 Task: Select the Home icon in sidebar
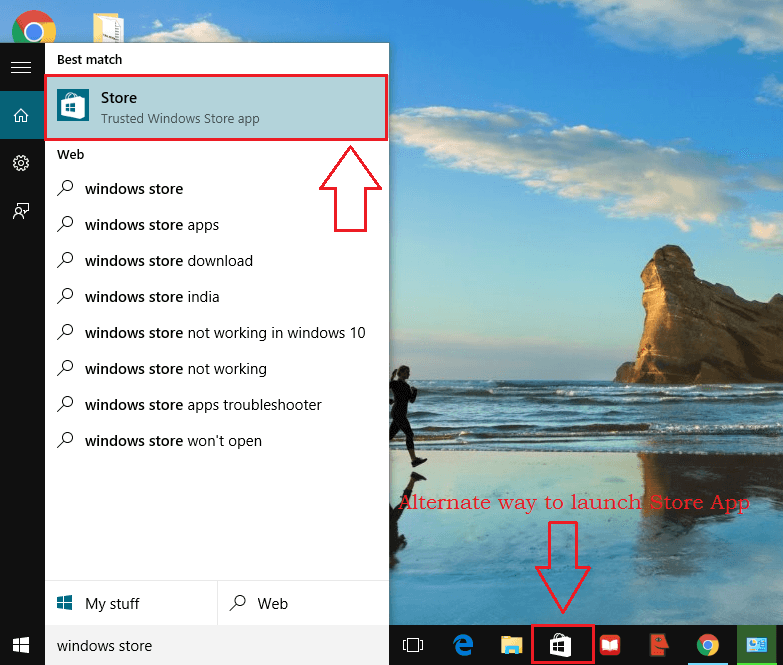tap(21, 115)
